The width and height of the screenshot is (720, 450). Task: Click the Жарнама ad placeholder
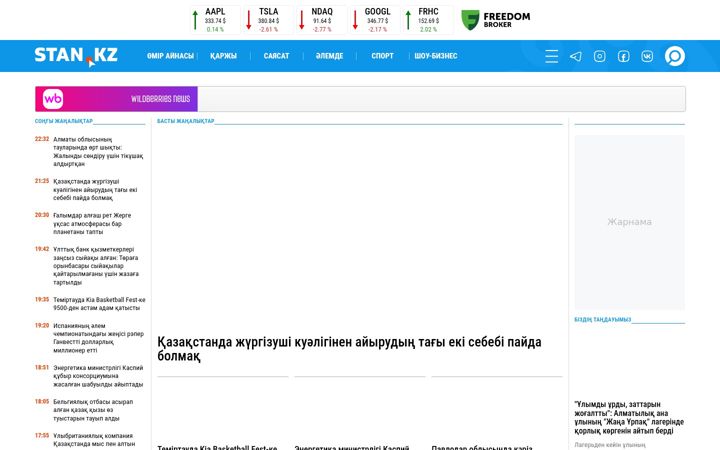pyautogui.click(x=629, y=222)
